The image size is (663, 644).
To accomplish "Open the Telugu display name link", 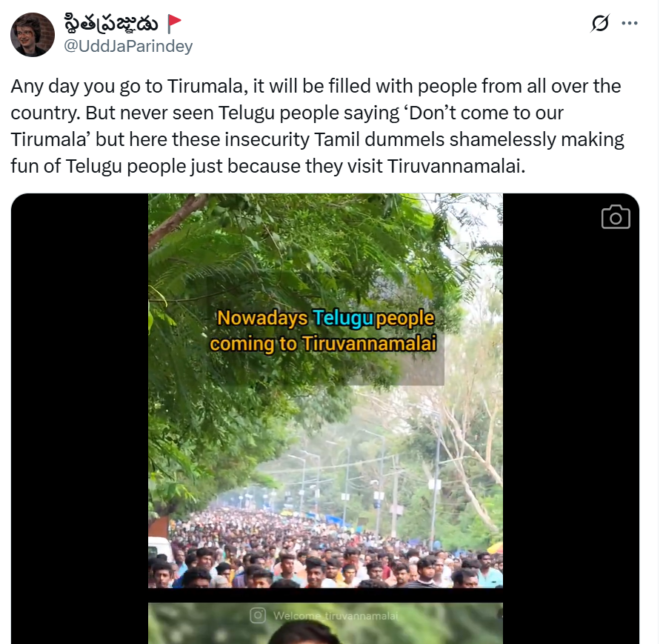I will pos(111,23).
